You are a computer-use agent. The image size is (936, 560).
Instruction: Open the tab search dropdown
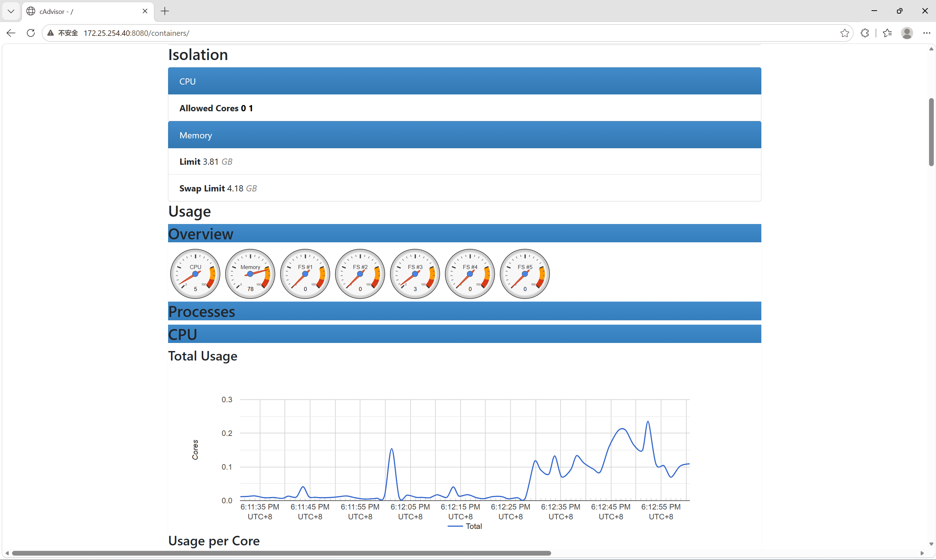click(x=11, y=11)
